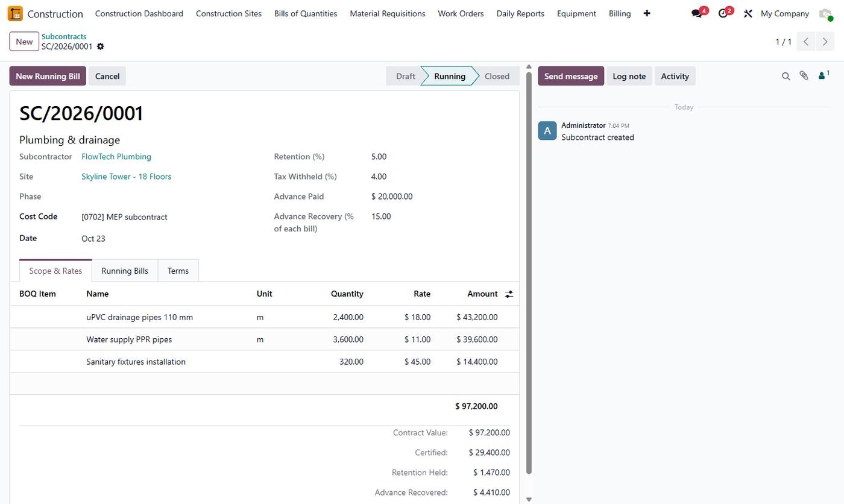Go to previous record arrow

pyautogui.click(x=806, y=42)
